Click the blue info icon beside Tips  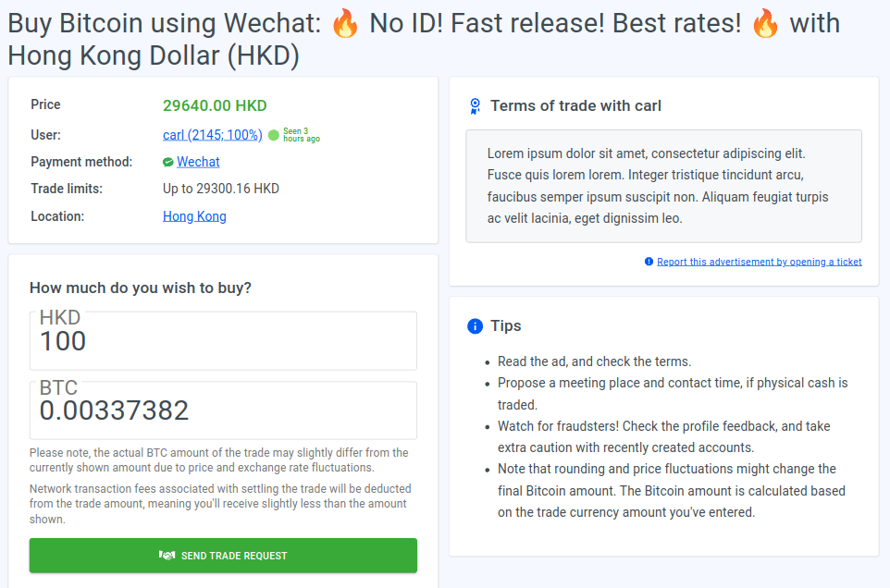pyautogui.click(x=476, y=326)
